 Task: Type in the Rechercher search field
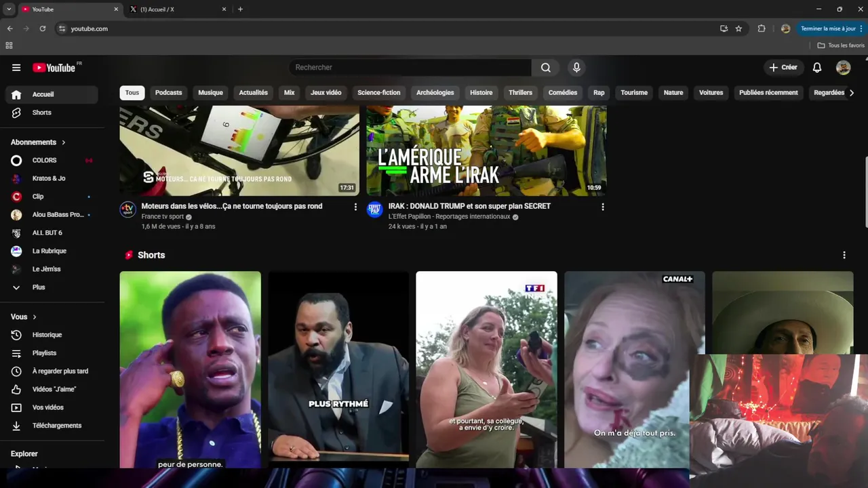click(410, 67)
